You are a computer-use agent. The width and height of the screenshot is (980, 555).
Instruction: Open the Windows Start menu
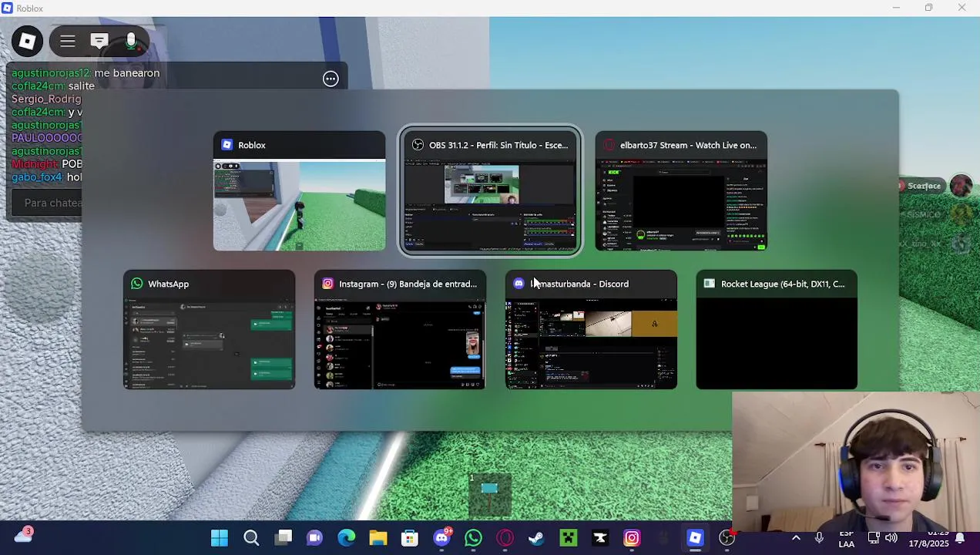coord(220,538)
